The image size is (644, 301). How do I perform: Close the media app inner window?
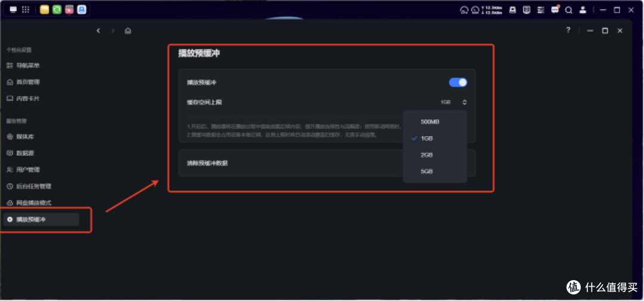620,31
